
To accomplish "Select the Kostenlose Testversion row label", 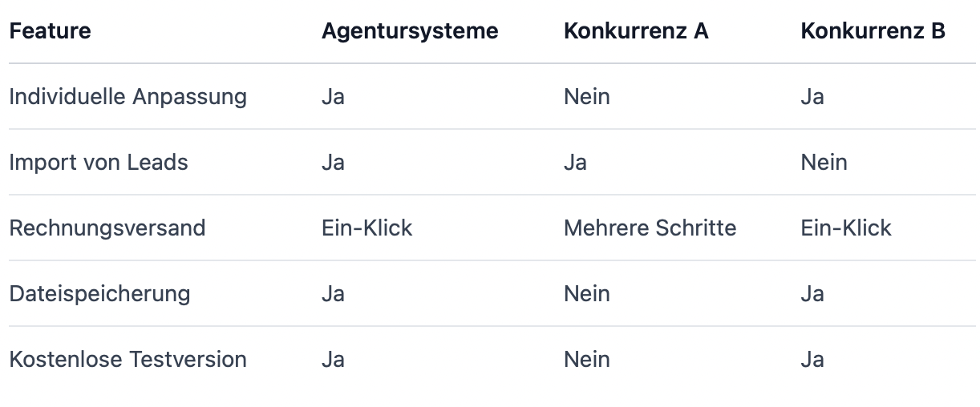I will click(x=128, y=360).
